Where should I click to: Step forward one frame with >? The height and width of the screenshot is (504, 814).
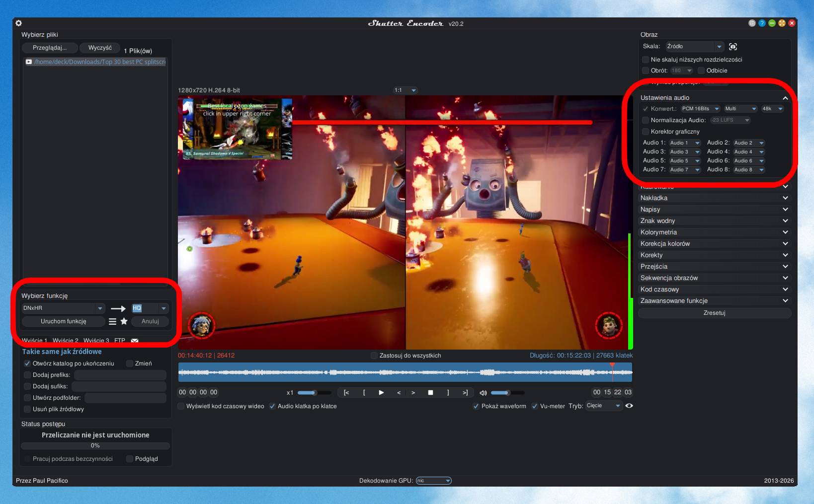pos(413,393)
